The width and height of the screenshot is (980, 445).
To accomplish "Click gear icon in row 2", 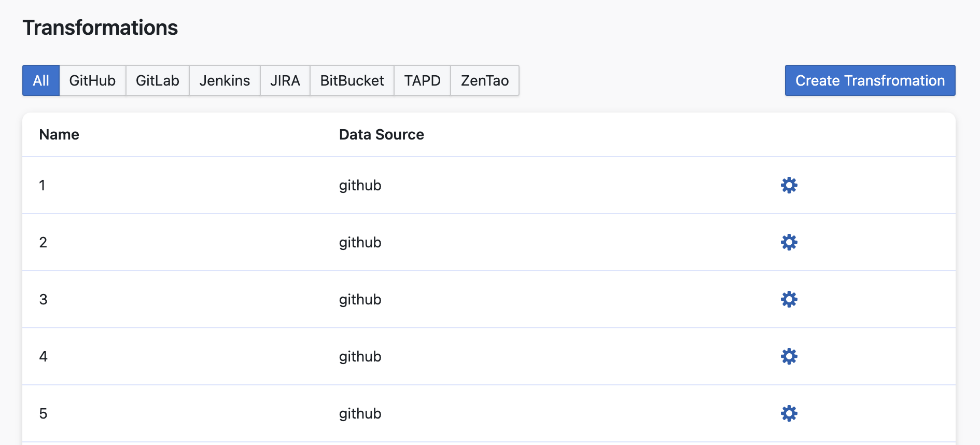I will click(x=789, y=242).
